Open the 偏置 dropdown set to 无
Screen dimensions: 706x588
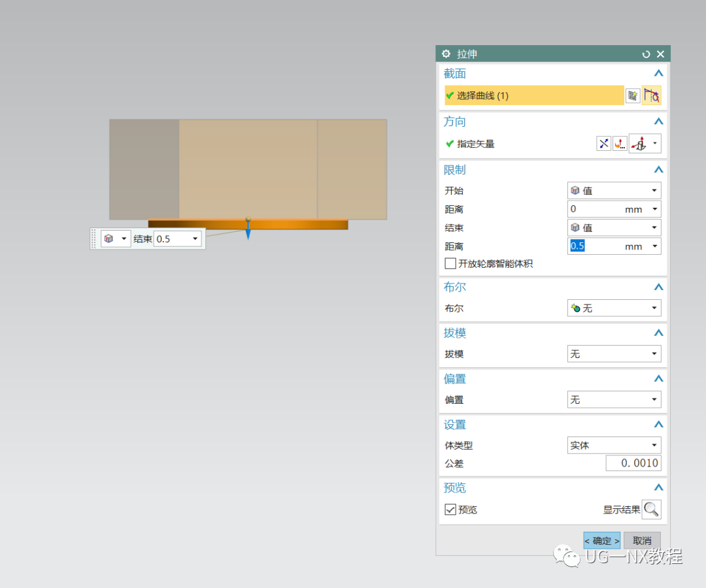pyautogui.click(x=614, y=399)
